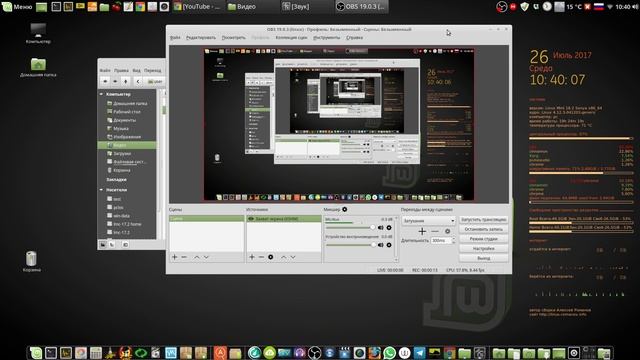The height and width of the screenshot is (360, 640).
Task: Move the source up in Источники list
Action: tap(283, 257)
